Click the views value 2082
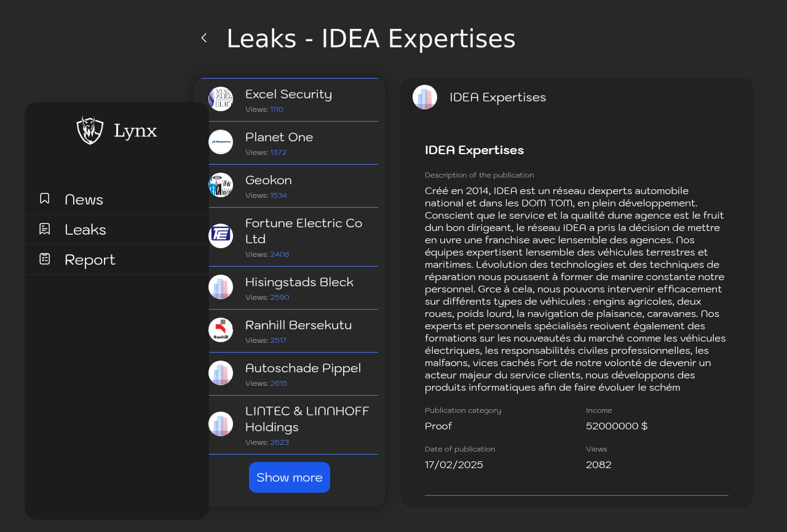 coord(599,464)
